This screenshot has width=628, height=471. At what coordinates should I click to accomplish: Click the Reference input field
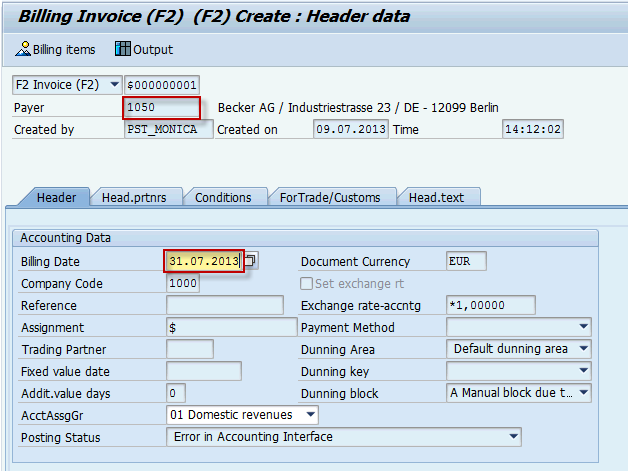[x=224, y=305]
